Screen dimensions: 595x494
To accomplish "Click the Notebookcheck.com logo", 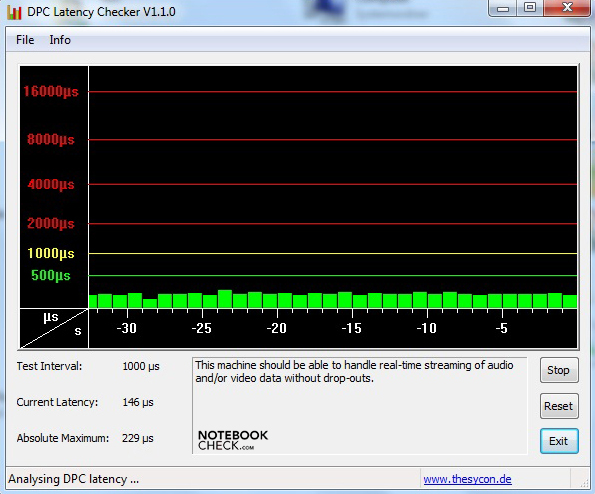I will 233,440.
